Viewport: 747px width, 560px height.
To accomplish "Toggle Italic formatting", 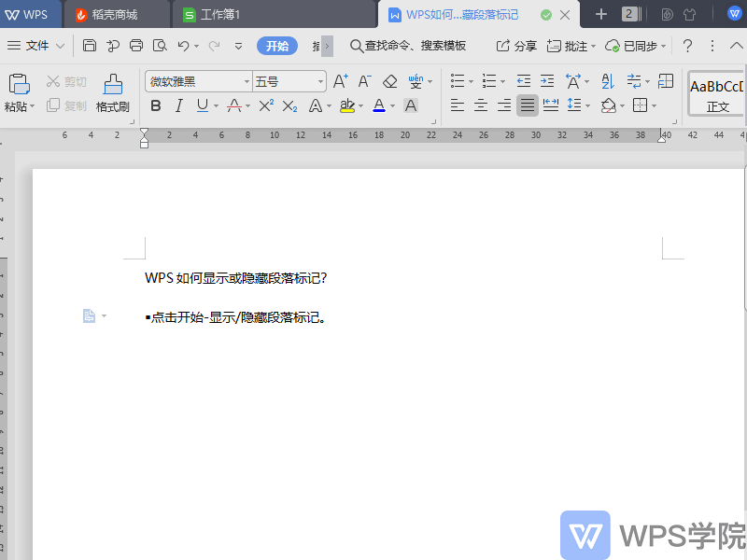I will (178, 106).
